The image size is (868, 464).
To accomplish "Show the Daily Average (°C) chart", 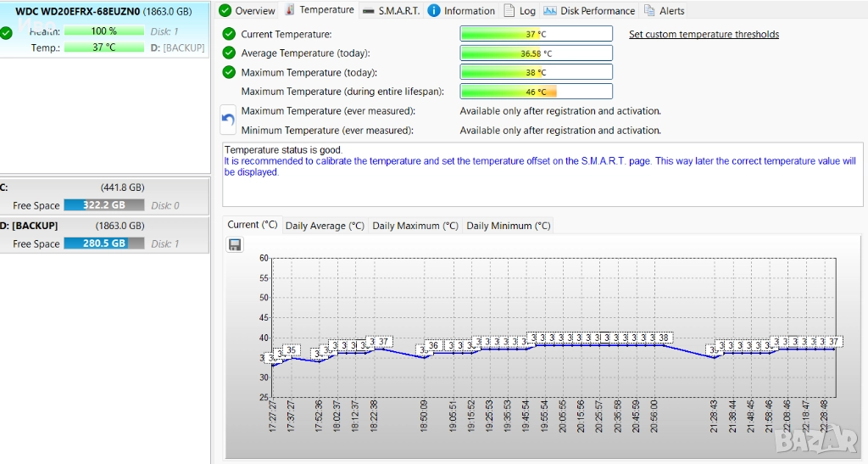I will [325, 226].
